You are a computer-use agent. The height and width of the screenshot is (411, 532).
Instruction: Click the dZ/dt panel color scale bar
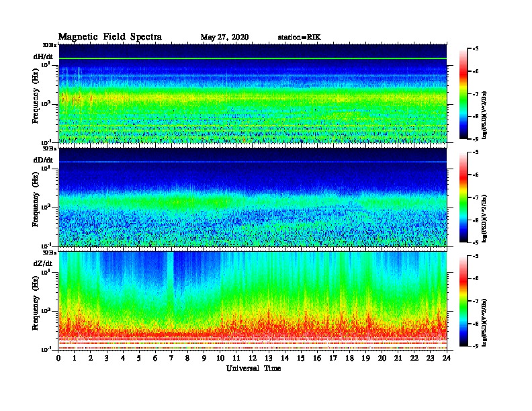(463, 301)
